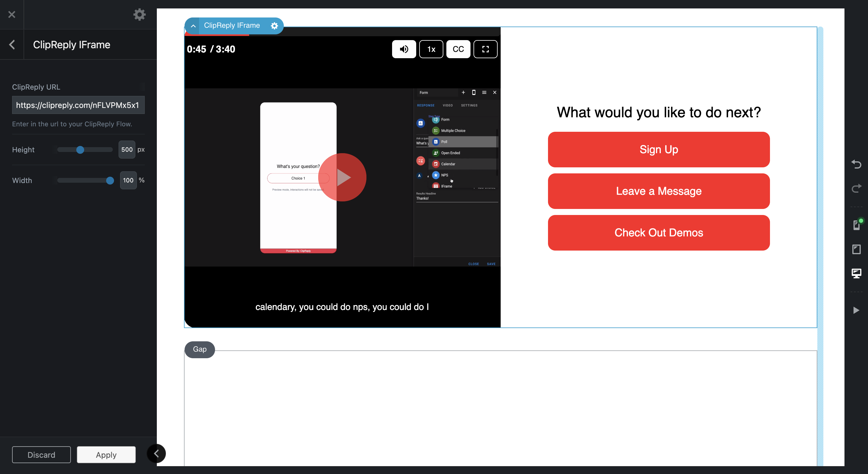Apply the widget changes
The height and width of the screenshot is (474, 868).
(106, 454)
